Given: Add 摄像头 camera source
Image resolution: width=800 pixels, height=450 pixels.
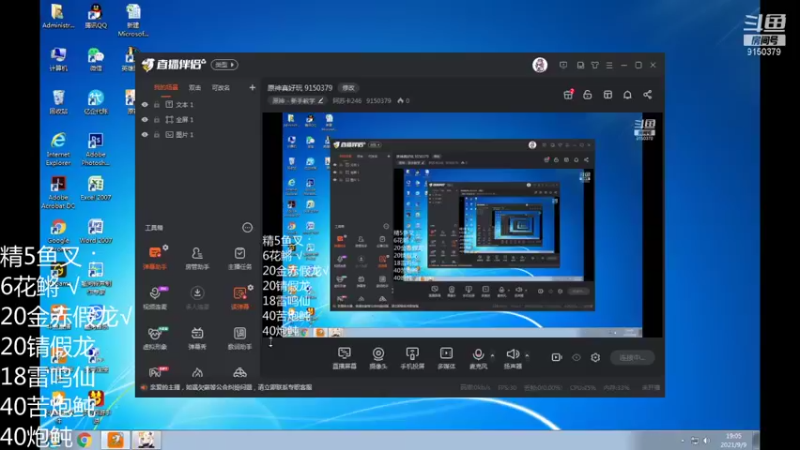Looking at the screenshot, I should pos(378,358).
